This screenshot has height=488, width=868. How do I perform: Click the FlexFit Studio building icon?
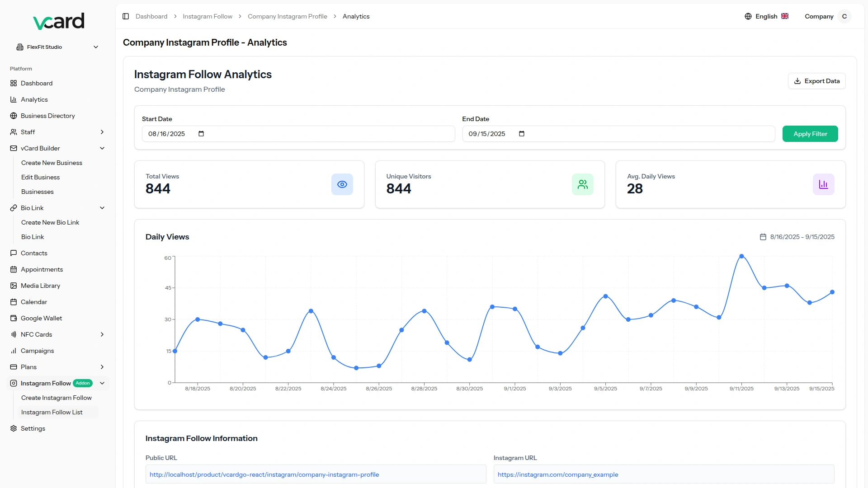(20, 47)
